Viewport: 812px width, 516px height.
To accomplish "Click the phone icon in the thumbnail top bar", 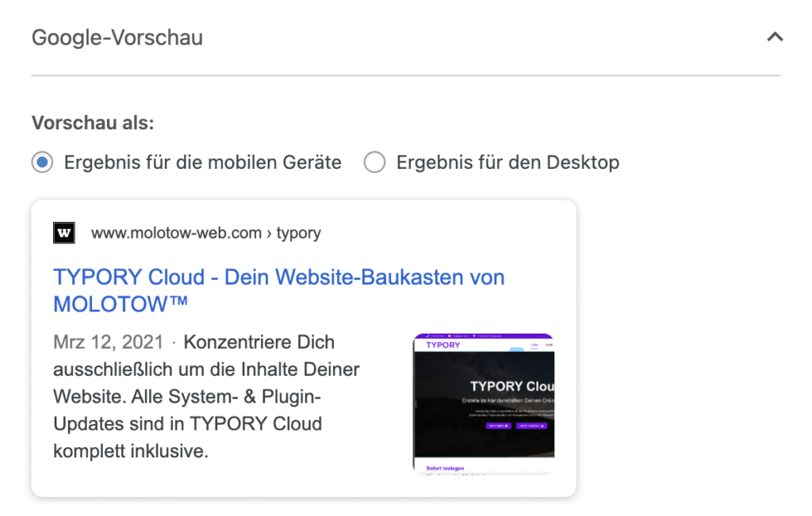I will point(427,336).
